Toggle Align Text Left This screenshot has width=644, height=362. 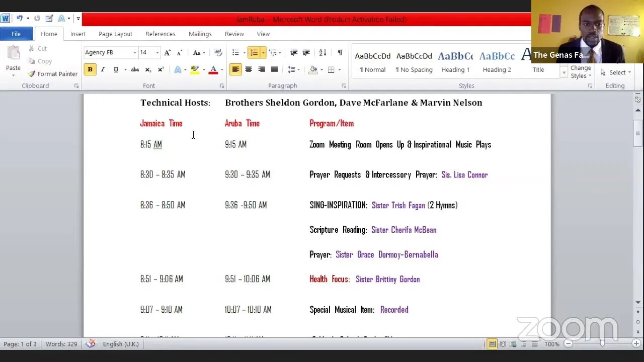click(x=235, y=69)
